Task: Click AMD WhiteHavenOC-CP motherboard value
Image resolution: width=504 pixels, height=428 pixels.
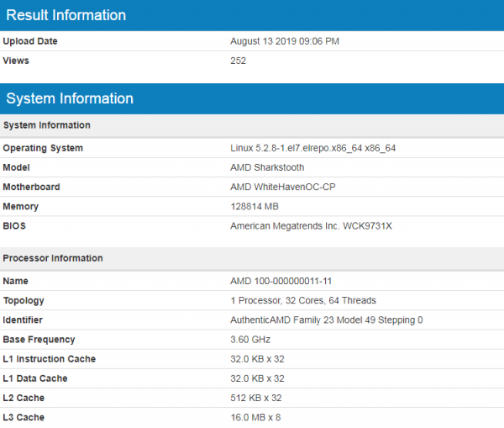Action: 283,187
